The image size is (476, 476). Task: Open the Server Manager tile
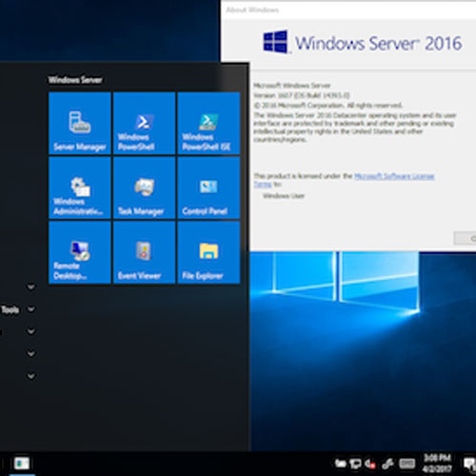tap(80, 123)
